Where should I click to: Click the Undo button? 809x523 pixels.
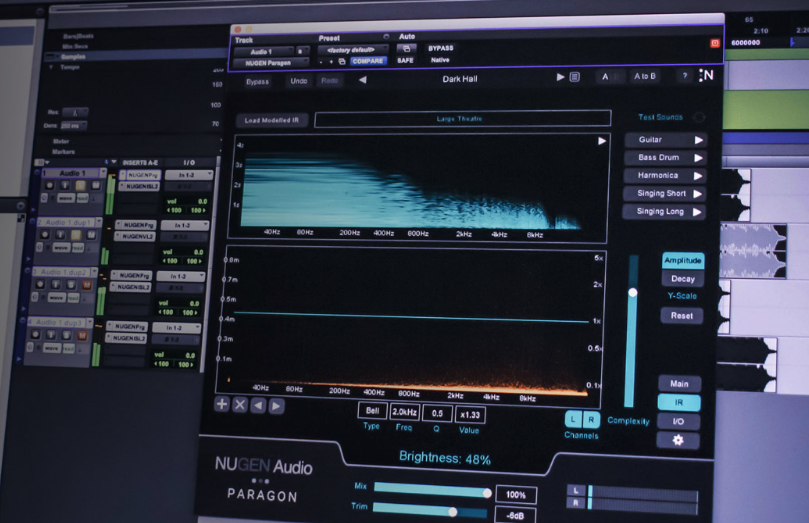299,81
